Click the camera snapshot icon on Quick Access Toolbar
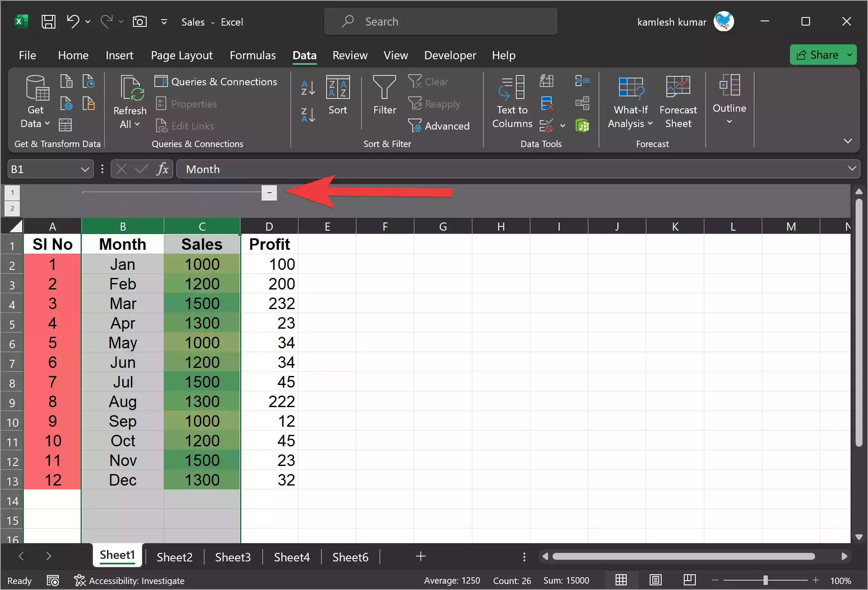Viewport: 868px width, 590px height. coord(140,21)
